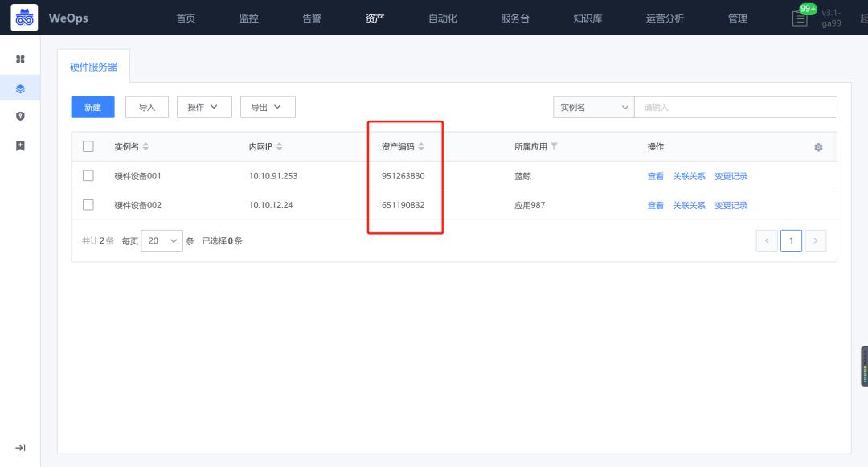Open the four-dot dashboard sidebar icon
868x467 pixels.
click(21, 59)
